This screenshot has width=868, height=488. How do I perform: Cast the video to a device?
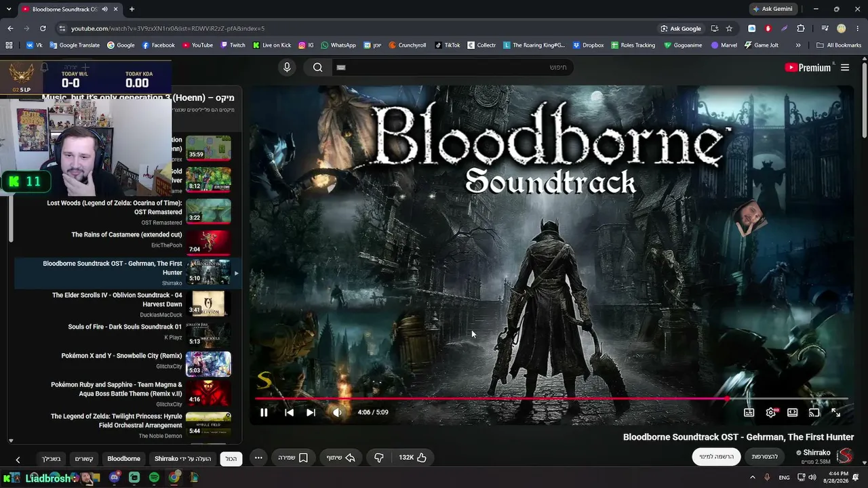[x=814, y=412]
